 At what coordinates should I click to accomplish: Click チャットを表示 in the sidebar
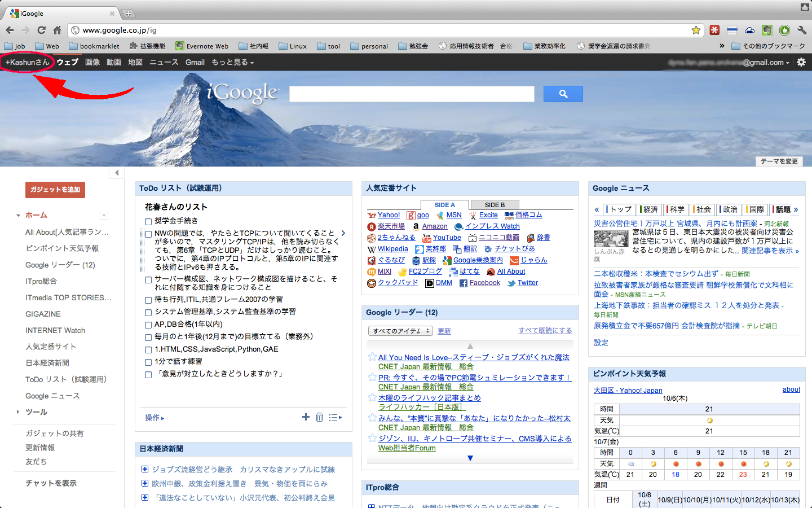(51, 483)
